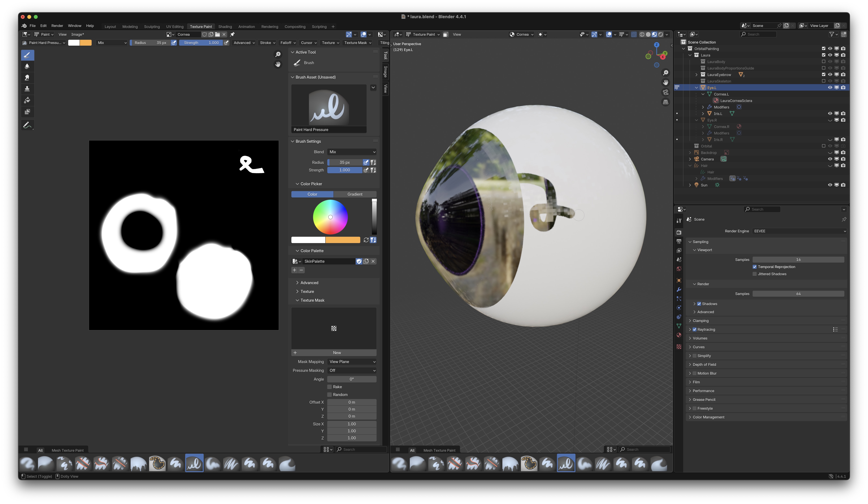Add a color to SkinPalette with plus

(294, 270)
